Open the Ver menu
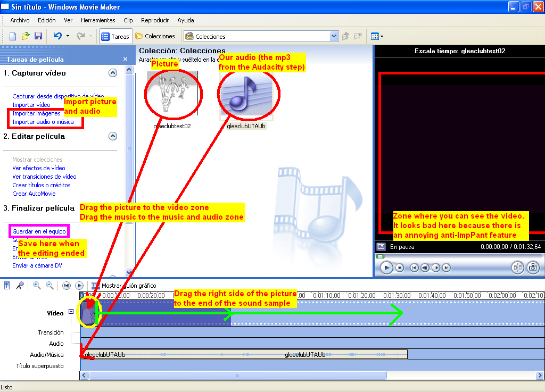The image size is (545, 392). 68,20
